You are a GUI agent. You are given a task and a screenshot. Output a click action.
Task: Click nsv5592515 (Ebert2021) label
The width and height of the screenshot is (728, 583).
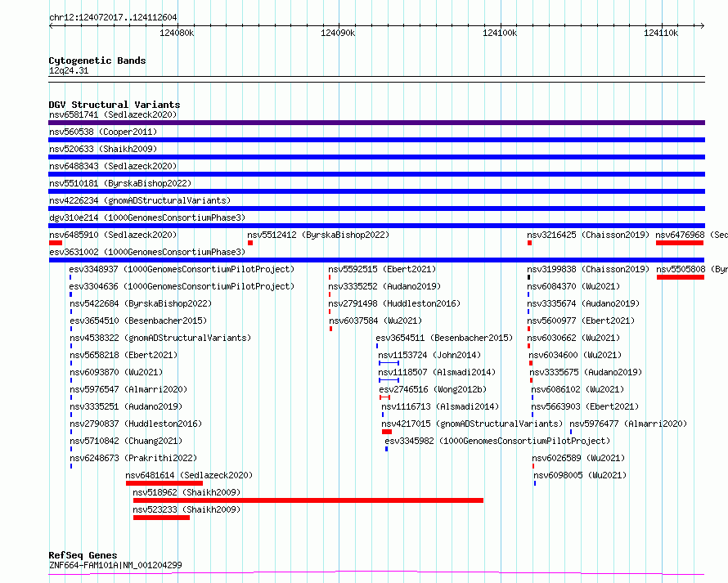pos(382,269)
